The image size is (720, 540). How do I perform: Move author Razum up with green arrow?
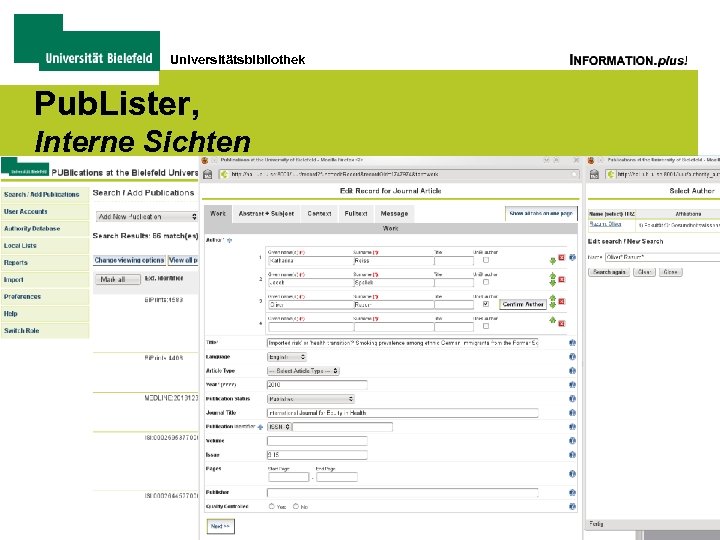(553, 298)
